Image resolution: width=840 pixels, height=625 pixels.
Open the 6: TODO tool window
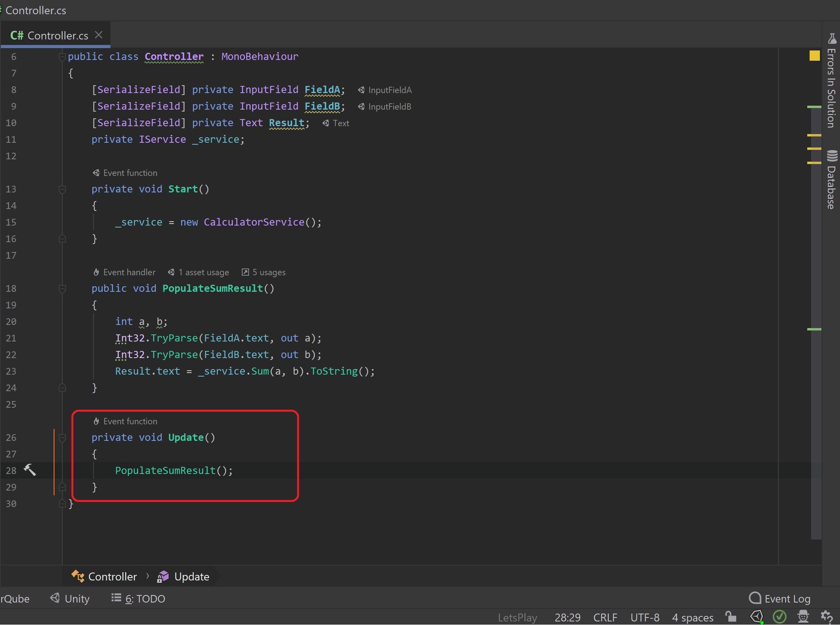(138, 599)
